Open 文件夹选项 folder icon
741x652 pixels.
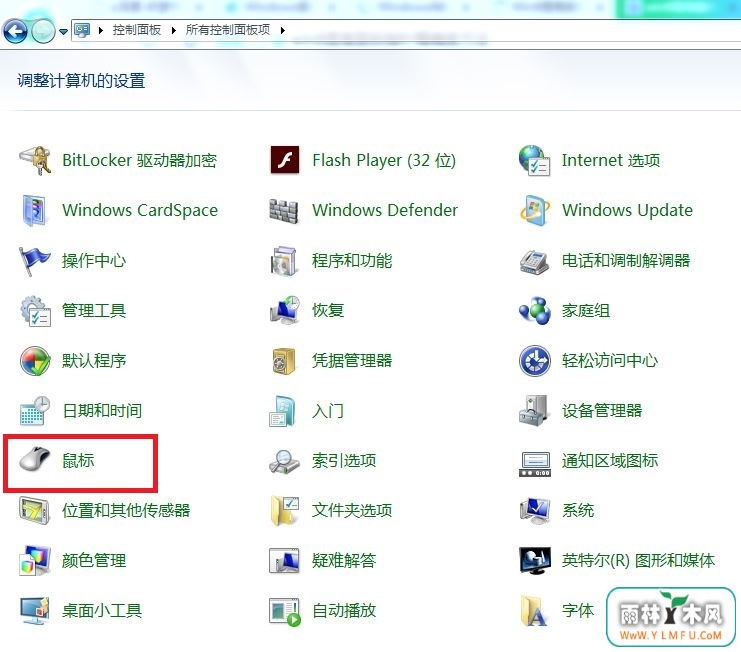tap(285, 511)
